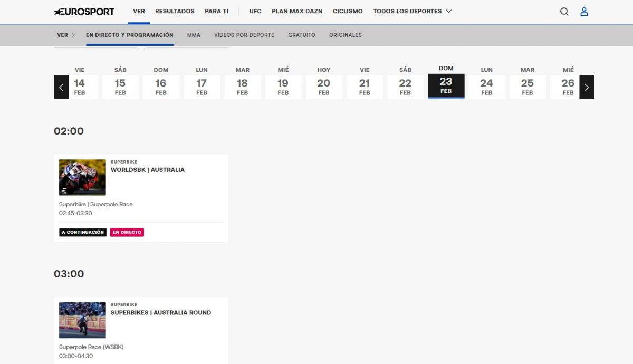The width and height of the screenshot is (633, 364).
Task: Select Vídeos por deporte tab
Action: click(x=244, y=35)
